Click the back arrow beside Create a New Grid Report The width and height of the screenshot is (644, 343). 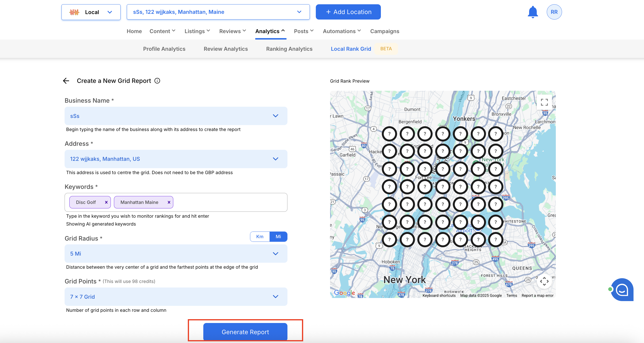point(66,81)
